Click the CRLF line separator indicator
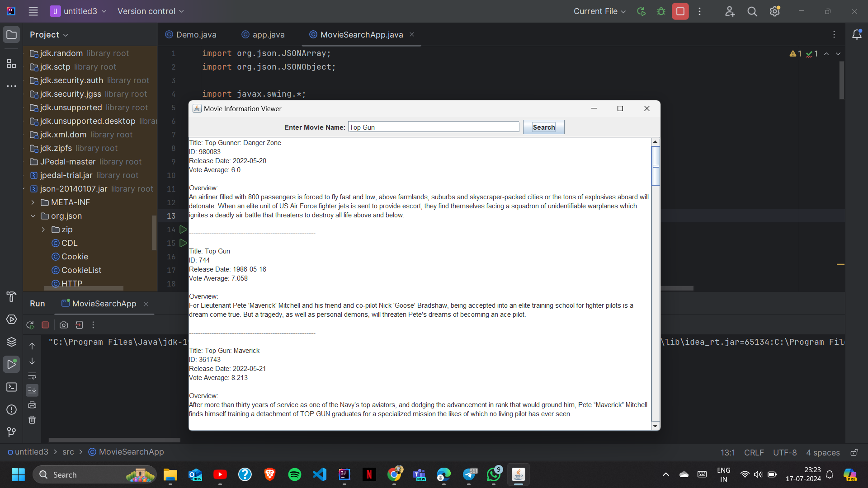Viewport: 868px width, 488px height. pyautogui.click(x=754, y=452)
